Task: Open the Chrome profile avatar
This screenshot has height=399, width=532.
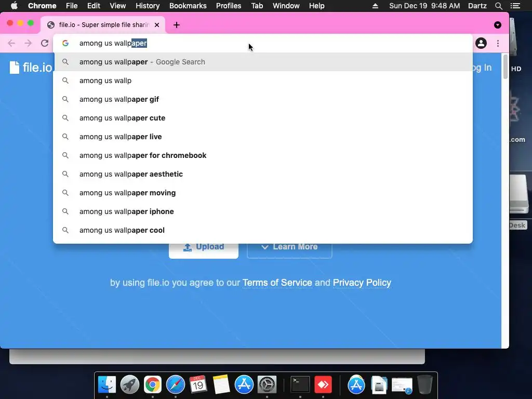Action: pyautogui.click(x=481, y=43)
